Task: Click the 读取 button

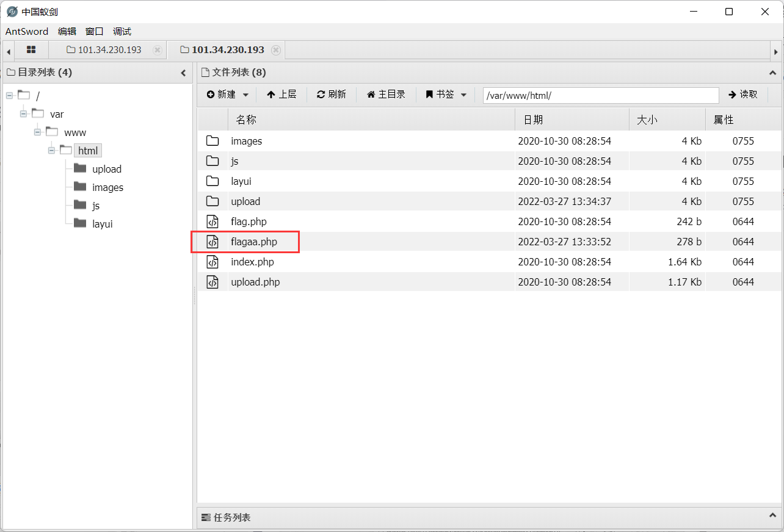Action: pyautogui.click(x=743, y=95)
